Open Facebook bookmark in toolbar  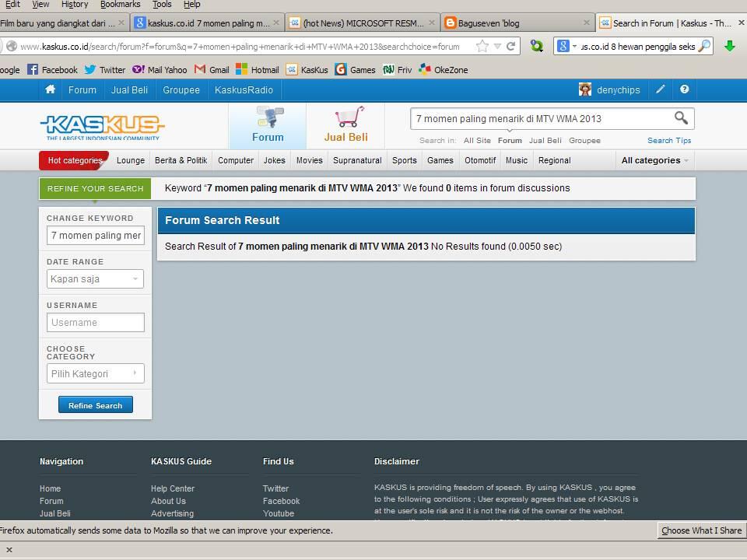(x=52, y=69)
